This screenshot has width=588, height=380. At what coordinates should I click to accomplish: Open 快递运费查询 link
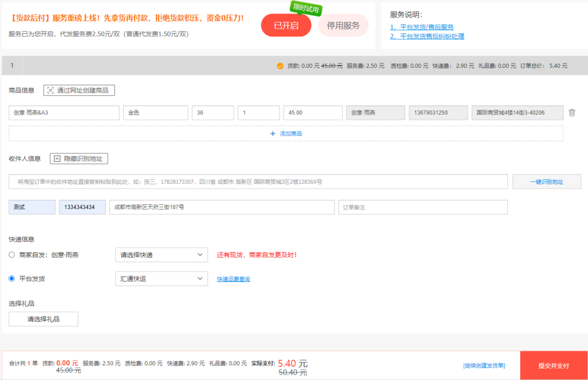tap(233, 279)
